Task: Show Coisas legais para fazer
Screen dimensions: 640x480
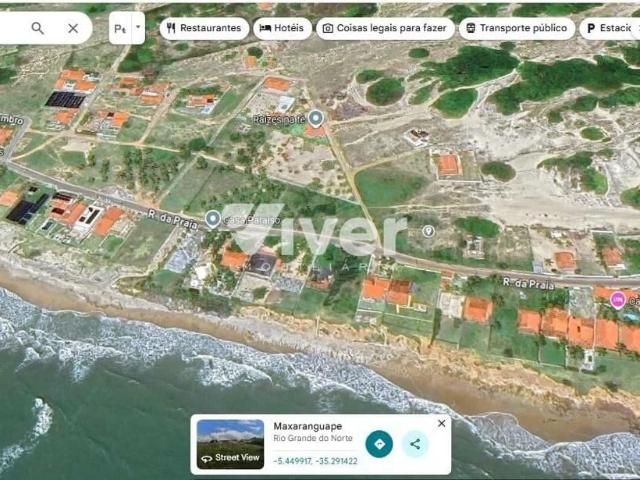Action: tap(385, 28)
